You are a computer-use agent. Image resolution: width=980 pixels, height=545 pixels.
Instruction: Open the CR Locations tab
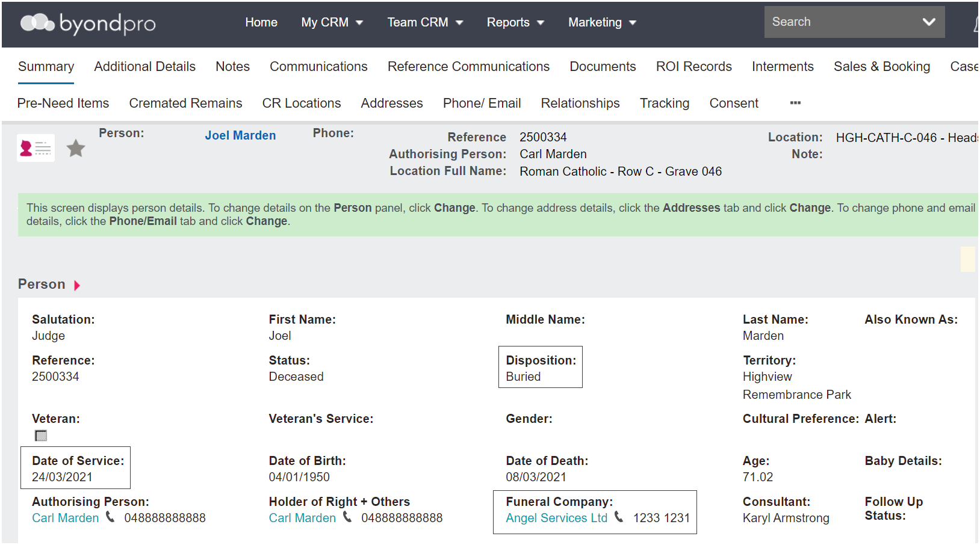click(x=302, y=103)
